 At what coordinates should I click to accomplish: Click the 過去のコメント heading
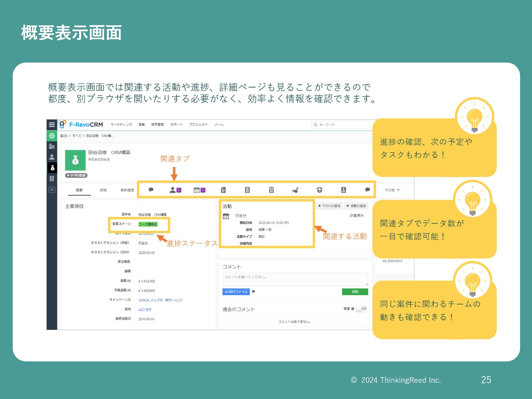[x=239, y=309]
